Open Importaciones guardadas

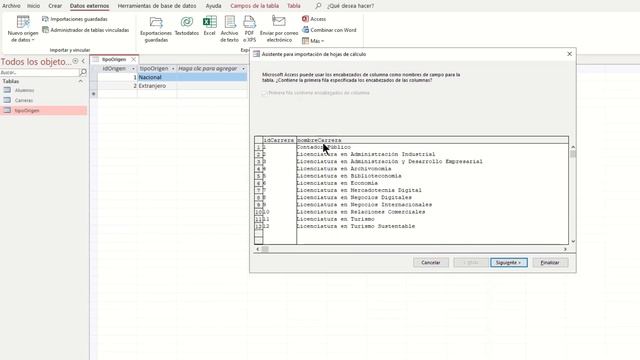pyautogui.click(x=75, y=19)
